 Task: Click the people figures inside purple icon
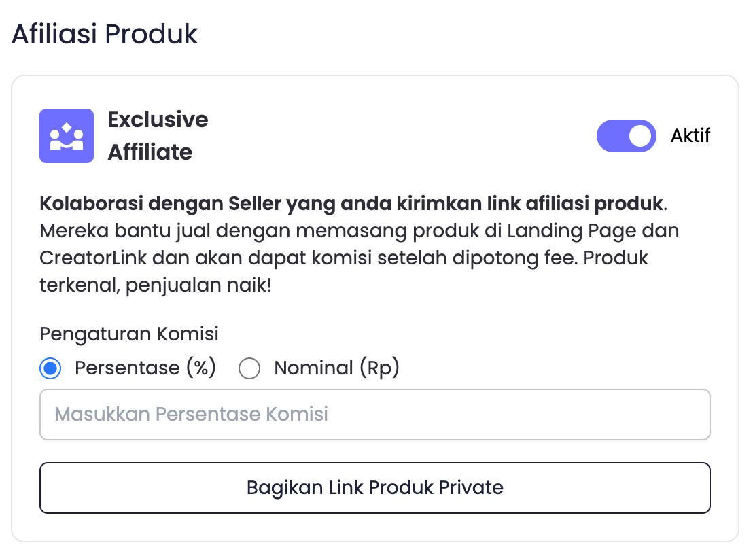67,137
